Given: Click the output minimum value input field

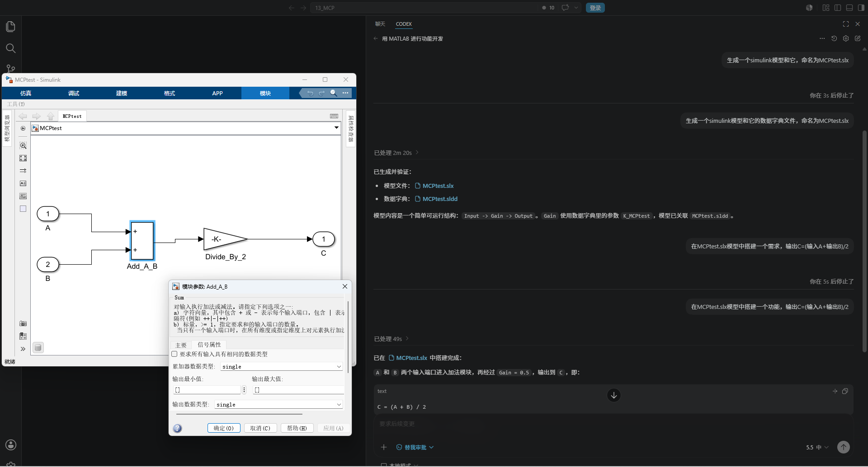Looking at the screenshot, I should coord(207,390).
